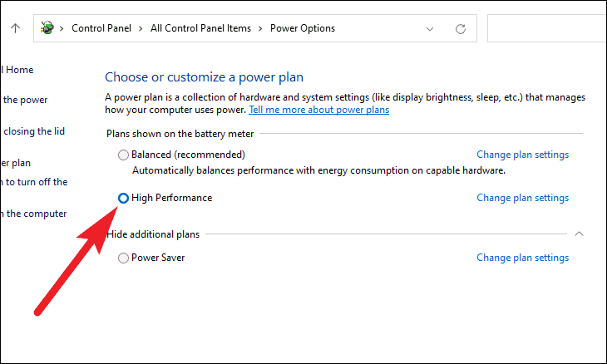Expand the chevron after Control Panel breadcrumb

[x=141, y=28]
